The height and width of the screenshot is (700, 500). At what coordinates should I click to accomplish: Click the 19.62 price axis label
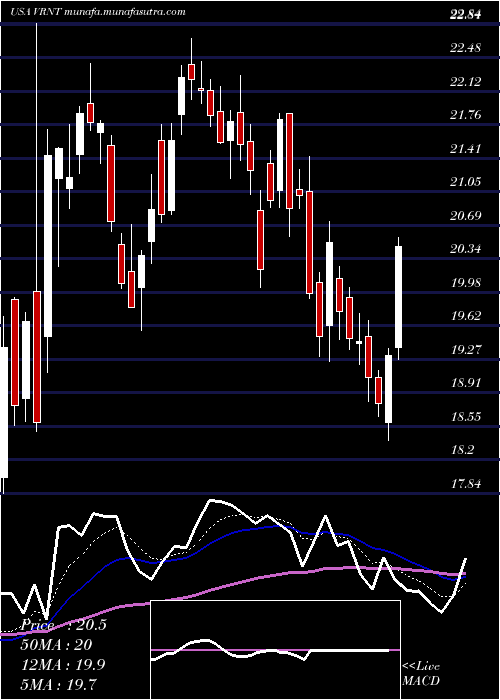pos(466,316)
